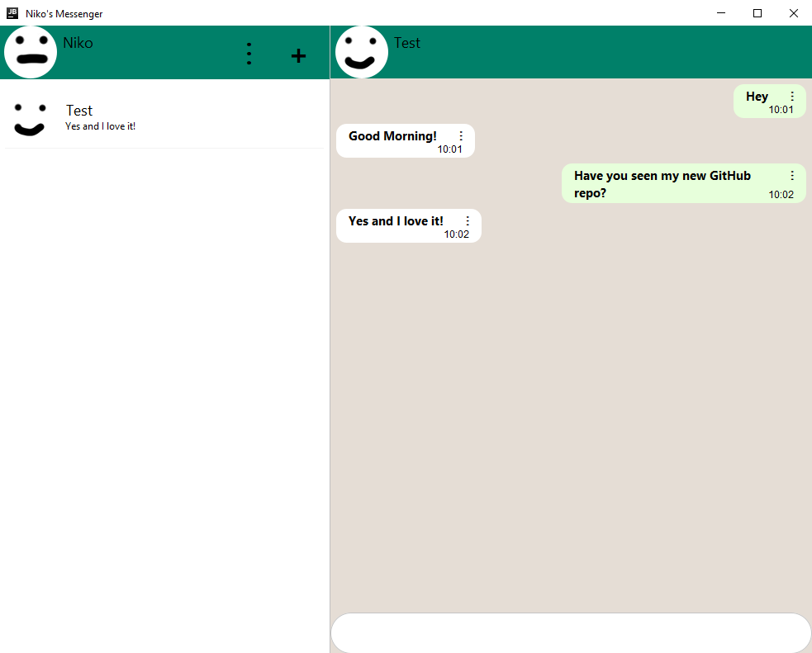Click Niko's neutral-face profile avatar
This screenshot has width=812, height=653.
point(31,52)
